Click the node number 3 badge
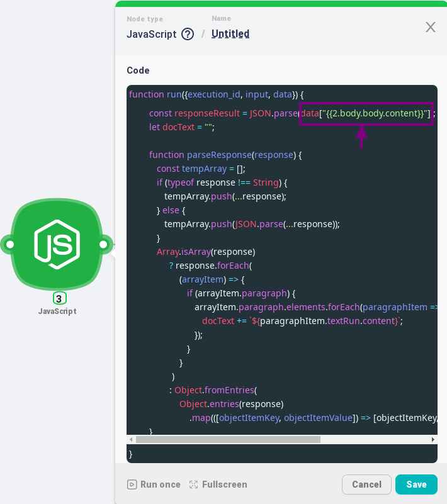The image size is (447, 504). [59, 299]
